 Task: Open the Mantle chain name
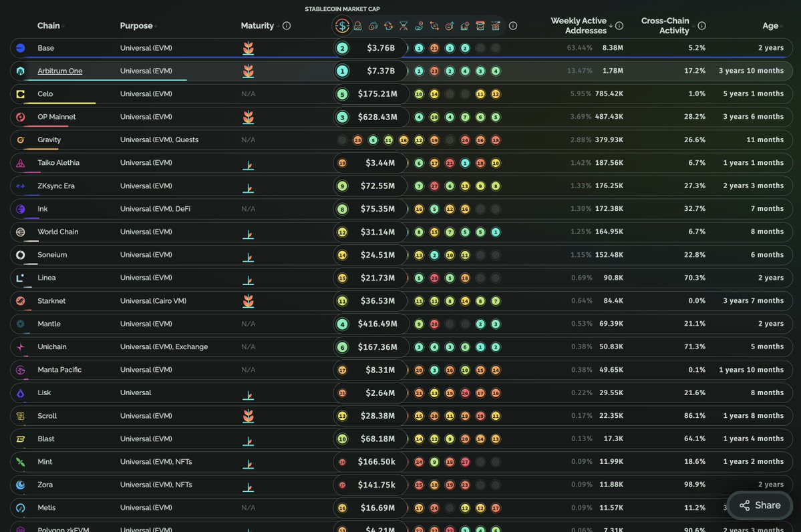pyautogui.click(x=49, y=324)
